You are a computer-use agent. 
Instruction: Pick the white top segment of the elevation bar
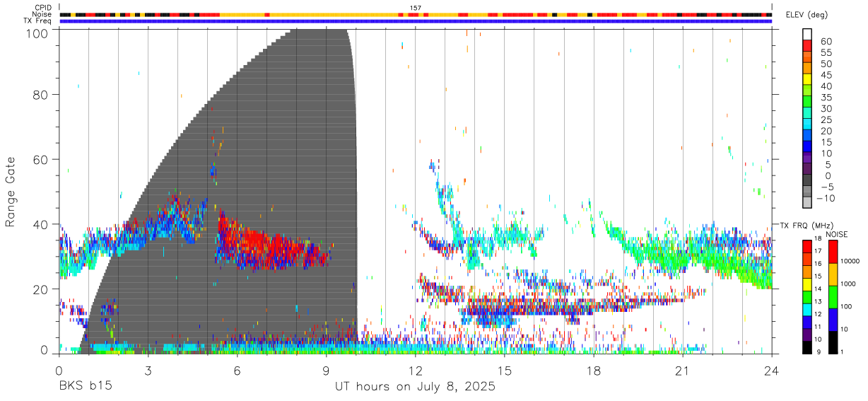(807, 34)
